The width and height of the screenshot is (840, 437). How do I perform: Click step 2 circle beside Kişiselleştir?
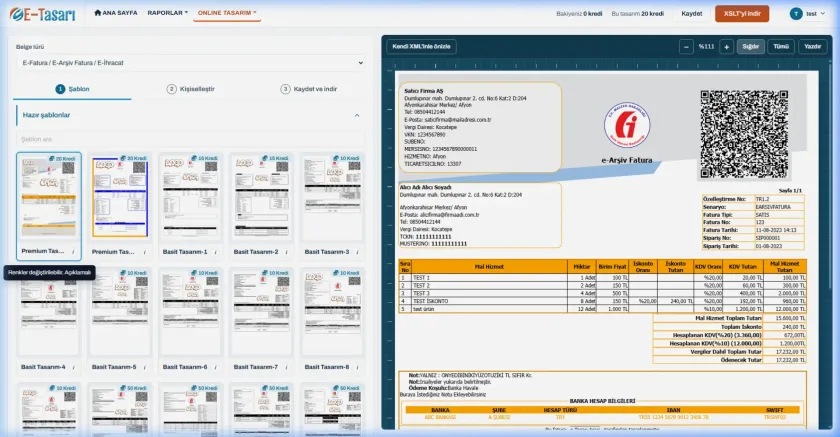[x=171, y=89]
